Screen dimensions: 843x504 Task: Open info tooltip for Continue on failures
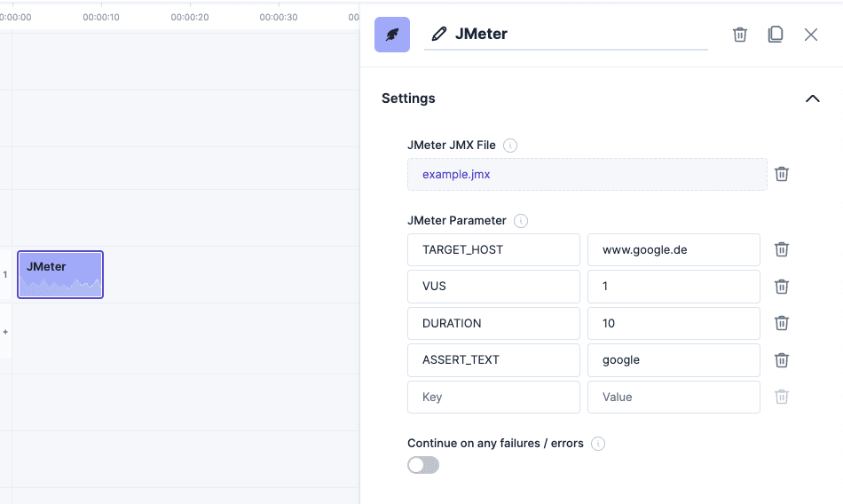click(x=598, y=444)
